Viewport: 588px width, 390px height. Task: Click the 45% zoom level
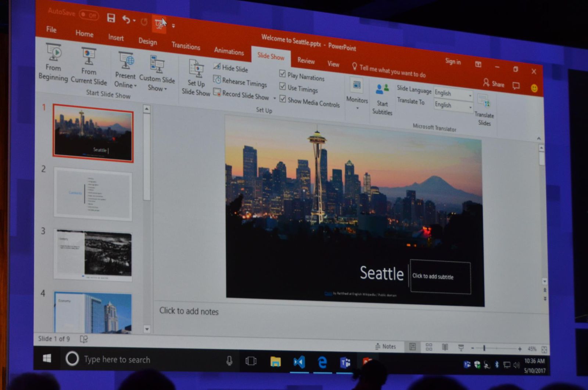pos(532,349)
